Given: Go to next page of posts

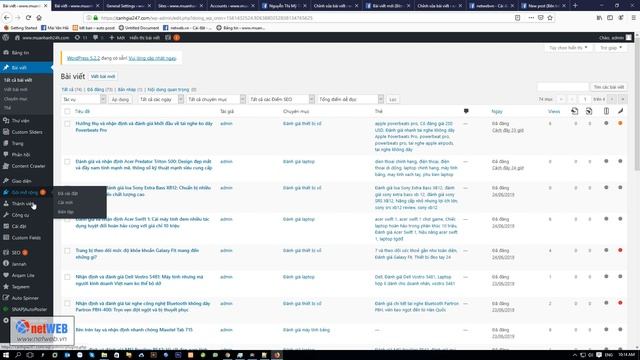Looking at the screenshot, I should 612,99.
